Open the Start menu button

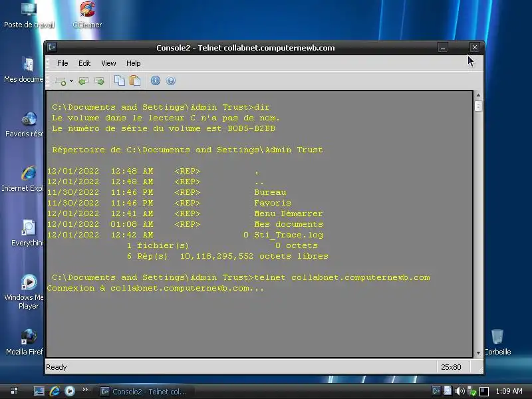14,391
